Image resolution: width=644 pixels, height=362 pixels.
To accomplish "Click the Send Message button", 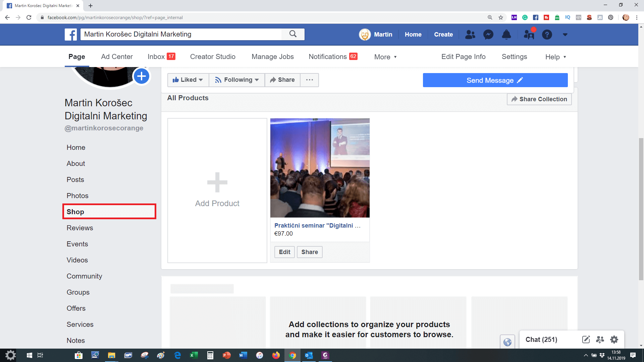I will point(495,80).
